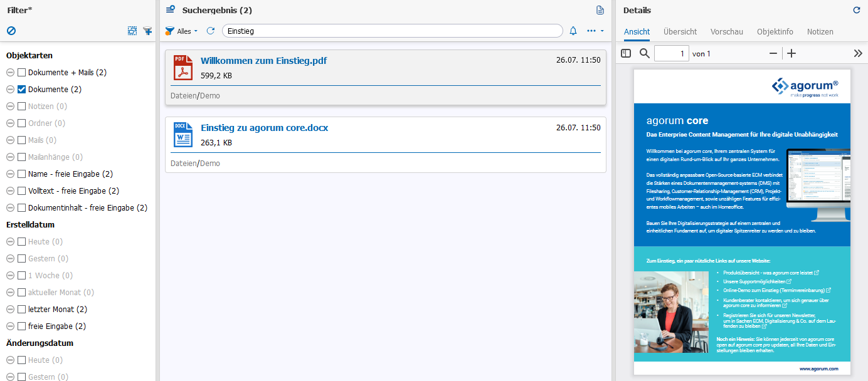Click the minus icon beside Notizen (0)
This screenshot has height=381, width=868.
[11, 107]
